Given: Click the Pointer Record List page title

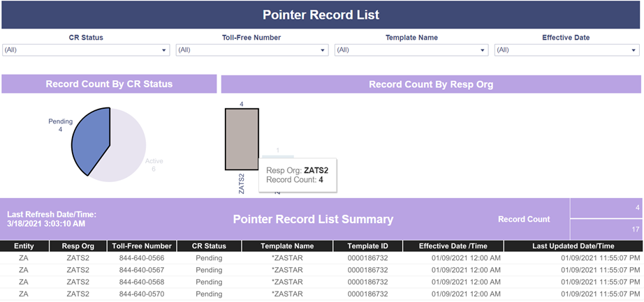Looking at the screenshot, I should tap(321, 15).
